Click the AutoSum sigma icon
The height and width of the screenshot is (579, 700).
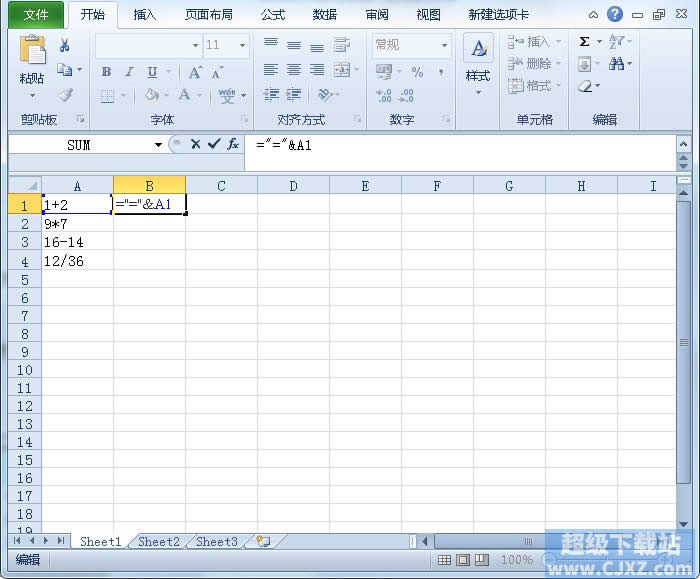click(584, 42)
